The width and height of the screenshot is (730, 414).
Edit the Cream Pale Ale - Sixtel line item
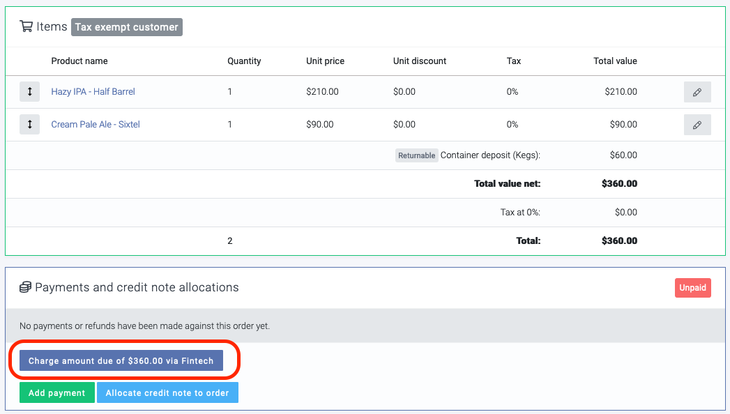click(697, 125)
